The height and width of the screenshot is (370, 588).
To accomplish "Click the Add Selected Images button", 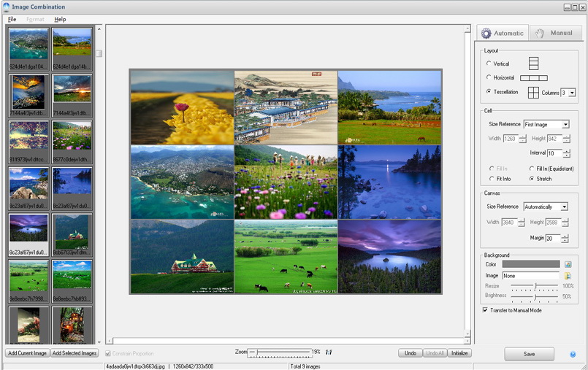I will (x=74, y=353).
